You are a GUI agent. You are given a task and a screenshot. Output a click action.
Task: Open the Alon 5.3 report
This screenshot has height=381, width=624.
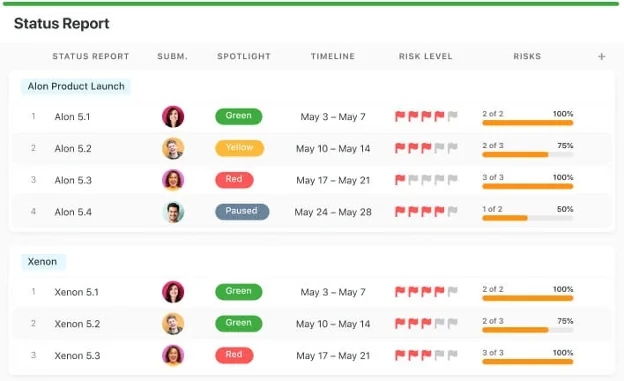pos(73,180)
